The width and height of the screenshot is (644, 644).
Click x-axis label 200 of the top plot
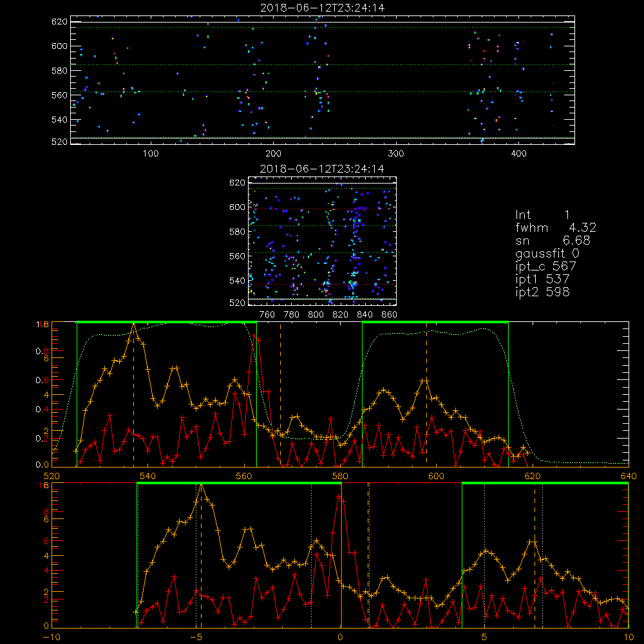click(x=273, y=154)
